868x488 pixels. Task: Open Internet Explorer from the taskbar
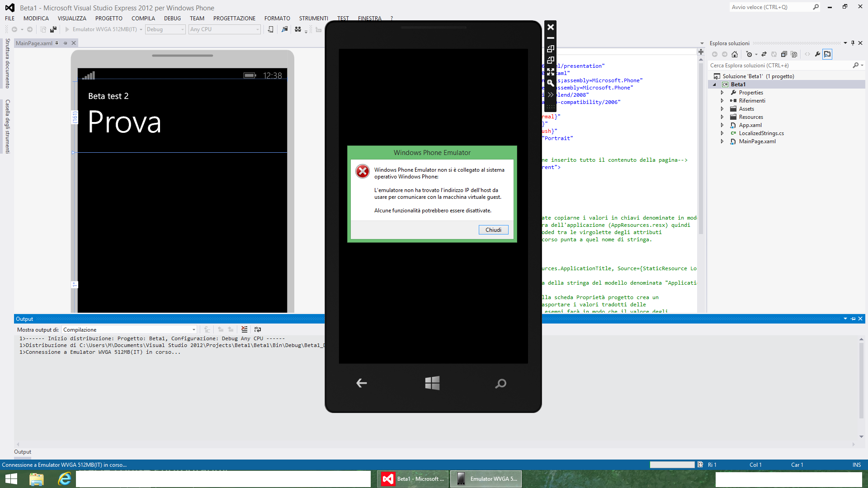click(65, 479)
